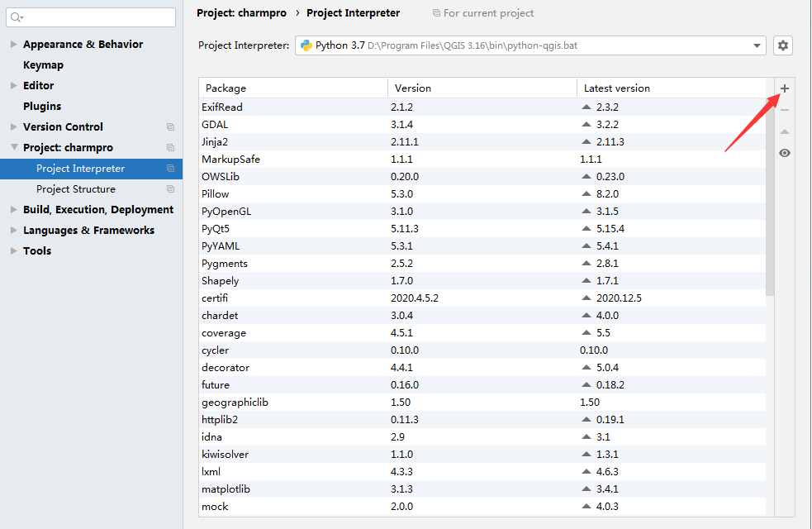Click upgrade arrow for OWSLib latest version
This screenshot has width=812, height=529.
click(x=586, y=177)
